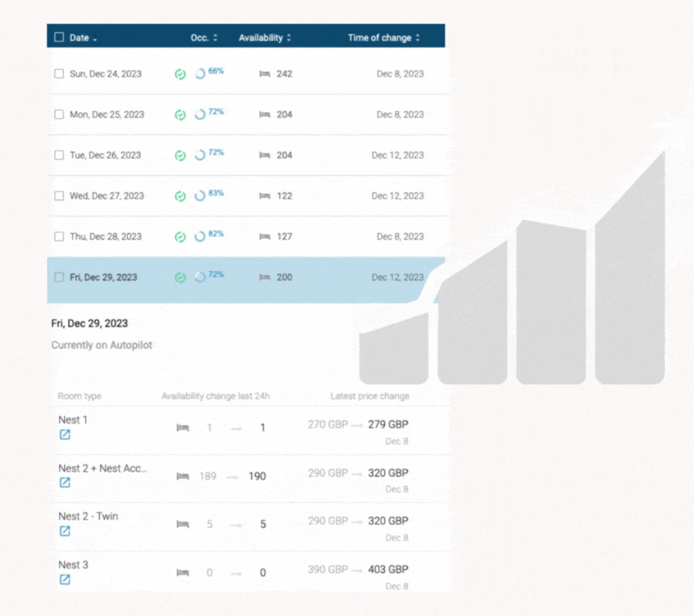
Task: Open the external link icon under Nest 2 + Nest Acc
Action: pos(65,483)
